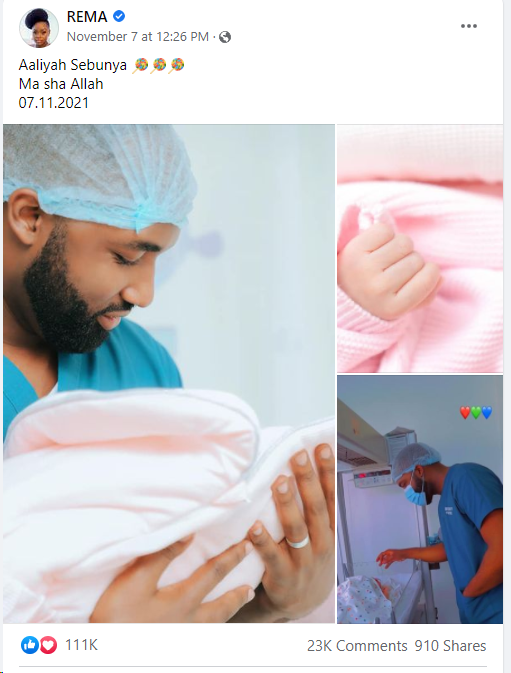Open the baby hand on pink blanket photo

pos(420,249)
